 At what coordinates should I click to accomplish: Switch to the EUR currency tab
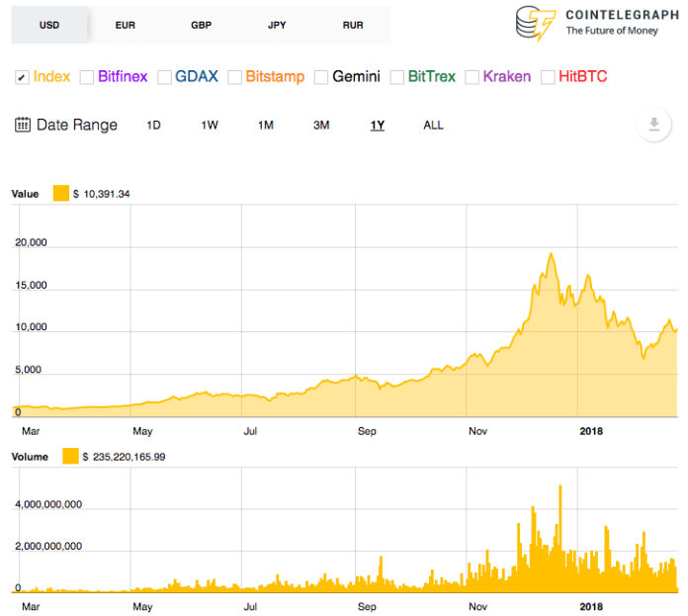tap(126, 24)
